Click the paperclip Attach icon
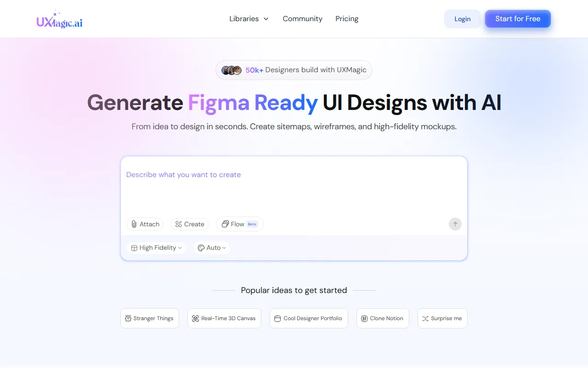This screenshot has height=368, width=588. (134, 224)
